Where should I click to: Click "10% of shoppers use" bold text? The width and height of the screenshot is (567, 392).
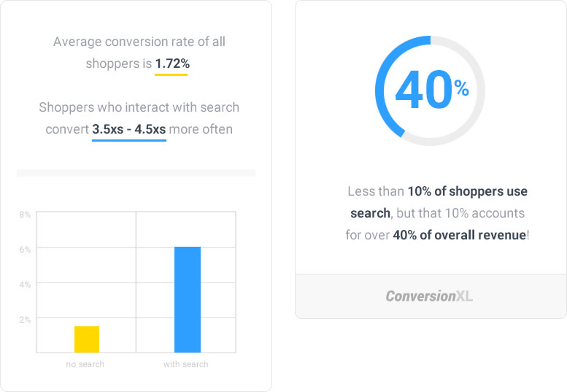click(x=468, y=191)
